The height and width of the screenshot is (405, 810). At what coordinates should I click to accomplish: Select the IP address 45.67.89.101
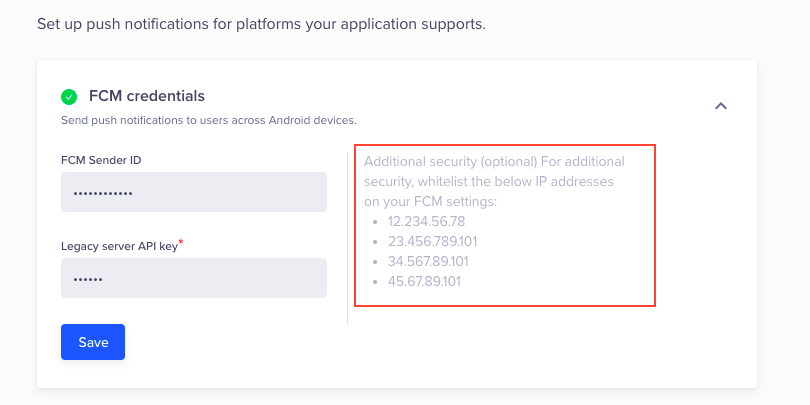point(424,281)
